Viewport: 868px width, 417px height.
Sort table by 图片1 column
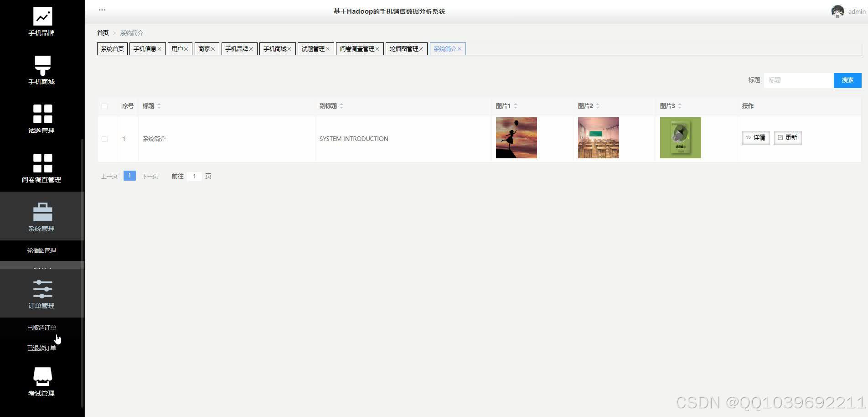click(516, 106)
